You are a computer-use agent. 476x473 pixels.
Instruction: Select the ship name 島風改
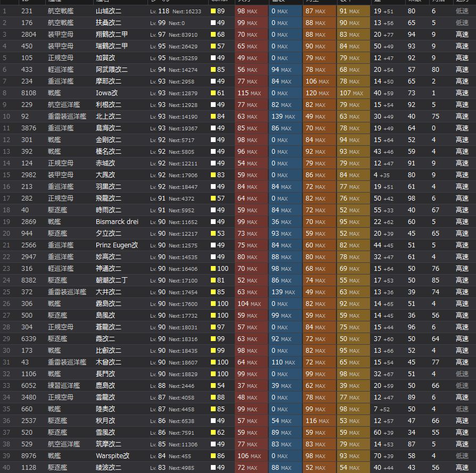tap(105, 316)
